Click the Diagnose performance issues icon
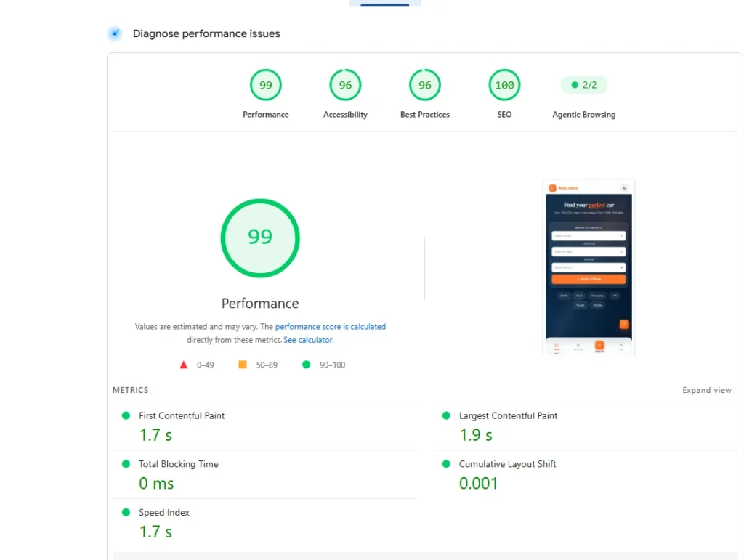Image resolution: width=744 pixels, height=560 pixels. (115, 33)
